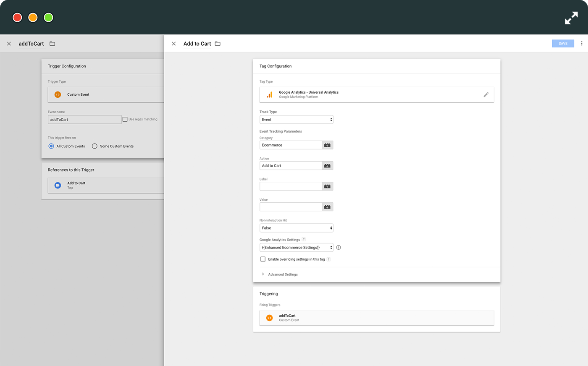The height and width of the screenshot is (366, 588).
Task: Click the Save button
Action: 562,44
